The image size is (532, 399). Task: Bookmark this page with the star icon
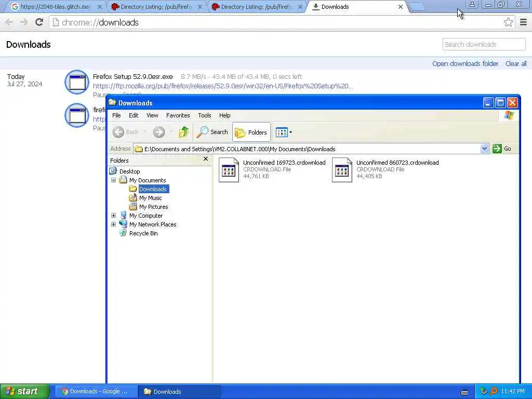point(508,22)
